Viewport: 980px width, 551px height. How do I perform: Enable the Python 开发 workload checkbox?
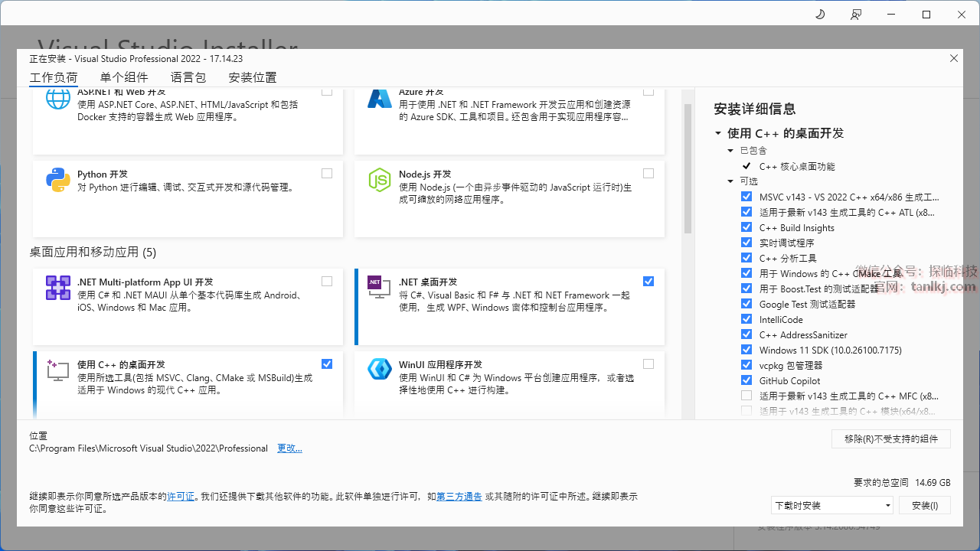[x=327, y=174]
